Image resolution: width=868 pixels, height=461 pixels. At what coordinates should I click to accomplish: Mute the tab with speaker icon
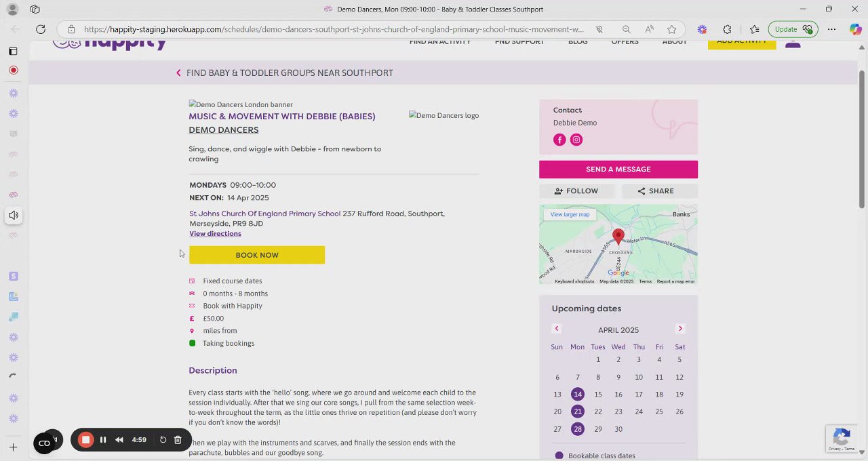click(x=13, y=216)
